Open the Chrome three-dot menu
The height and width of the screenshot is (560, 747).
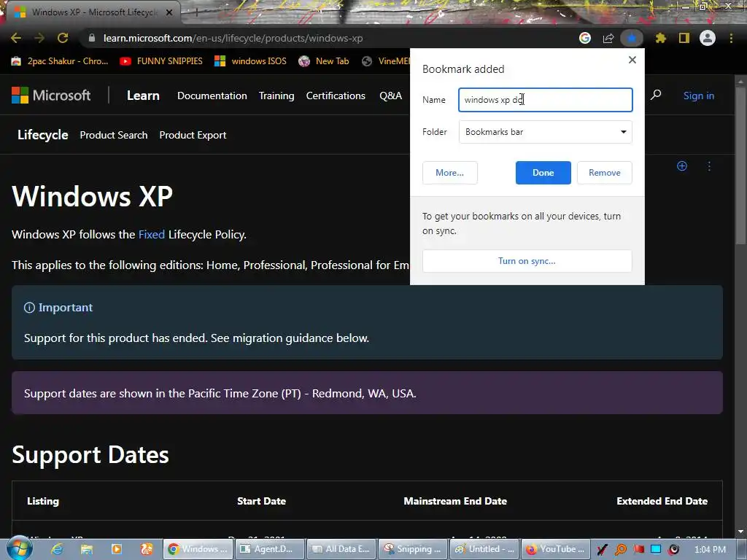(x=731, y=38)
